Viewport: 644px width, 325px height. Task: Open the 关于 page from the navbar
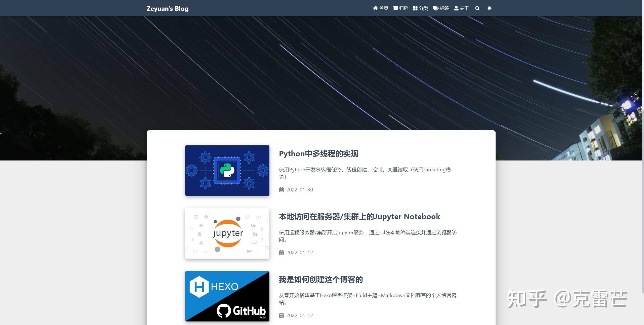(x=464, y=8)
